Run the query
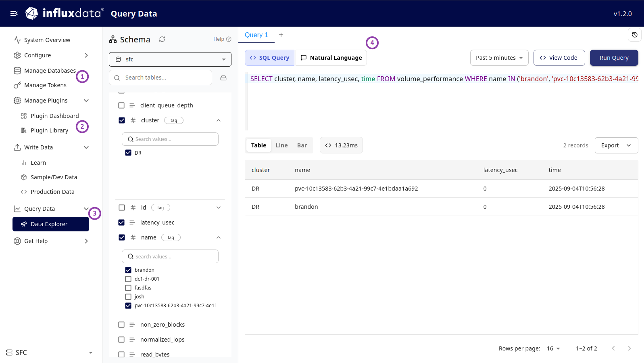 (614, 58)
